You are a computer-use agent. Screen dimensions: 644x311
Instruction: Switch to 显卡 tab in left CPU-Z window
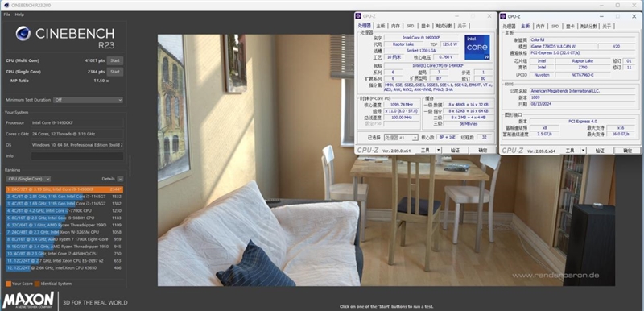click(x=425, y=26)
